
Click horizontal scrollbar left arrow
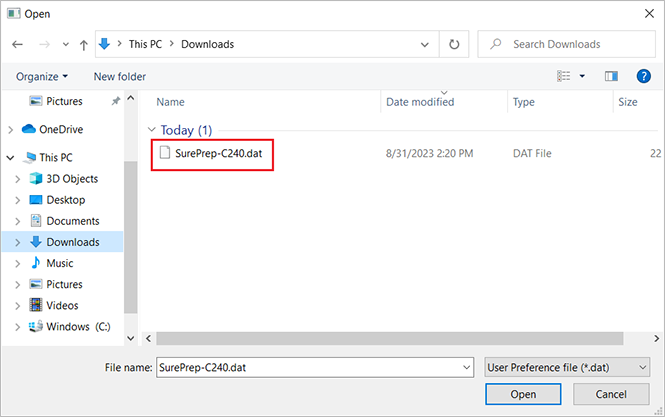(x=148, y=339)
